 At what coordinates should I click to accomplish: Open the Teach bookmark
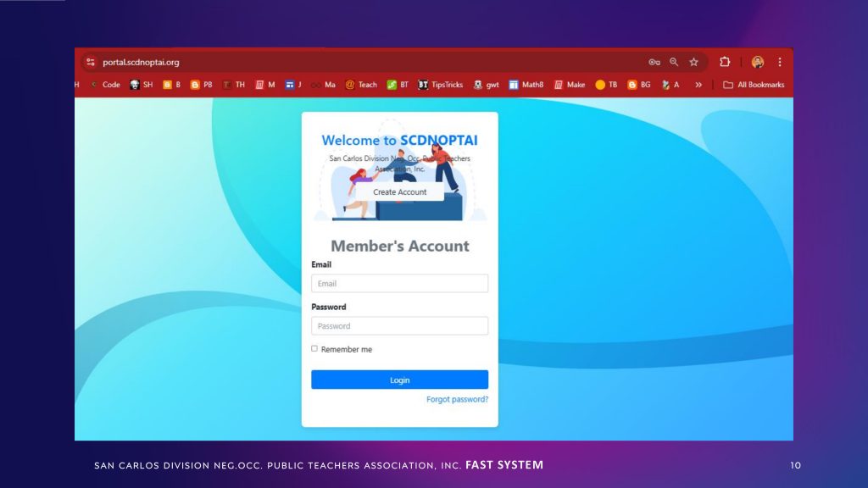pos(361,85)
